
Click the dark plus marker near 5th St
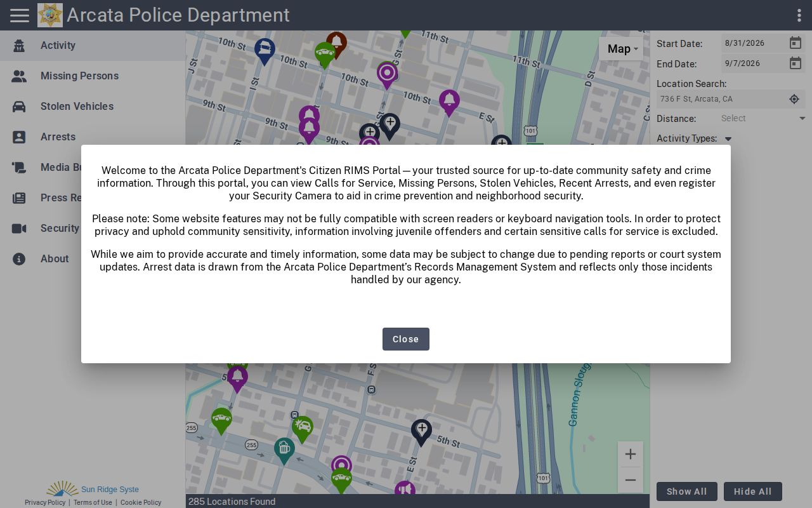[421, 432]
